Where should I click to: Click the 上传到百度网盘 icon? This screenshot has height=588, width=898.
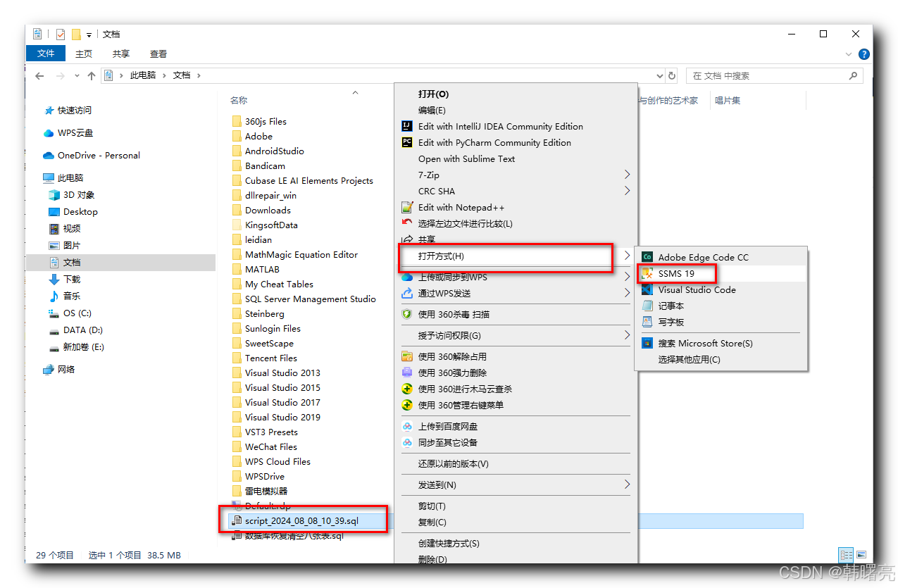pos(406,426)
